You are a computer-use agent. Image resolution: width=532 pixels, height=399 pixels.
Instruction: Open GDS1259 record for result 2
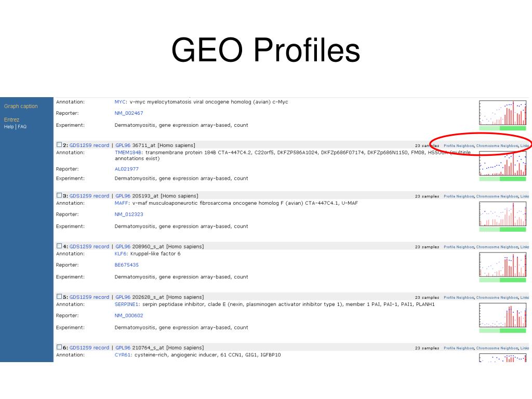(89, 145)
